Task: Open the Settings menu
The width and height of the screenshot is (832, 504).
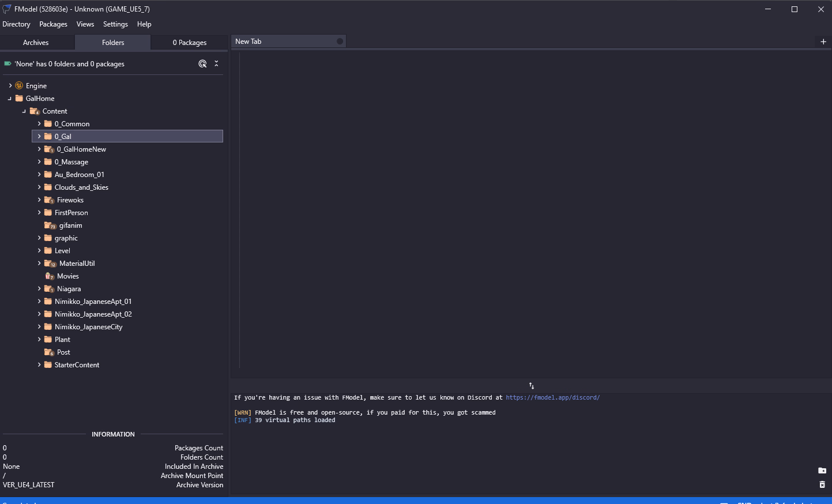Action: point(115,24)
